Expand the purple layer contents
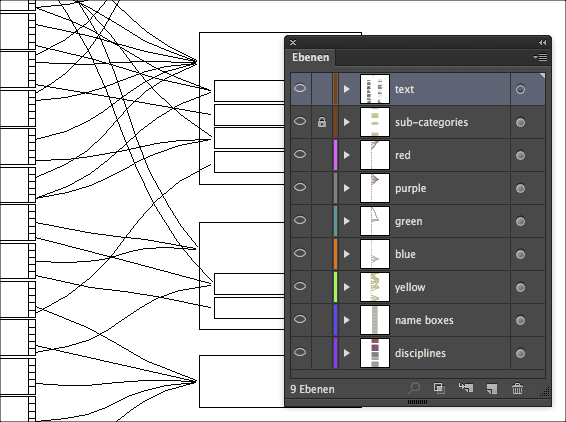 [x=347, y=188]
